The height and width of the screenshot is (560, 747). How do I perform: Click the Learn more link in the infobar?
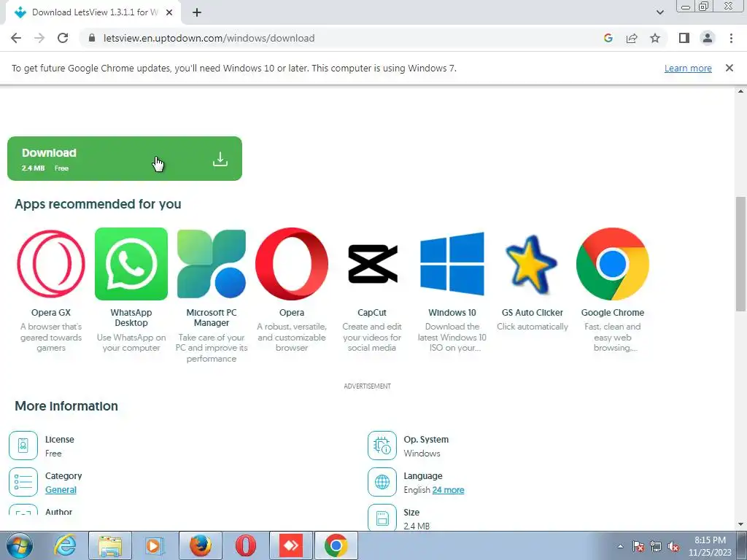(x=688, y=68)
